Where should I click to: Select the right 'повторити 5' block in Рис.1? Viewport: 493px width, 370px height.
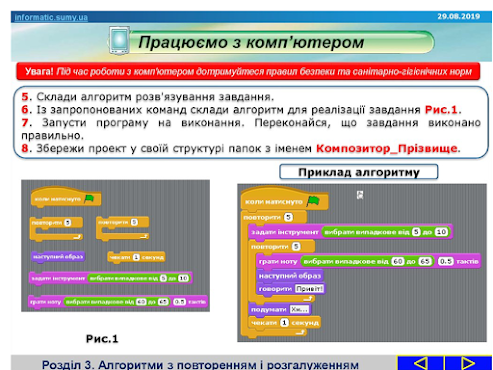[122, 228]
